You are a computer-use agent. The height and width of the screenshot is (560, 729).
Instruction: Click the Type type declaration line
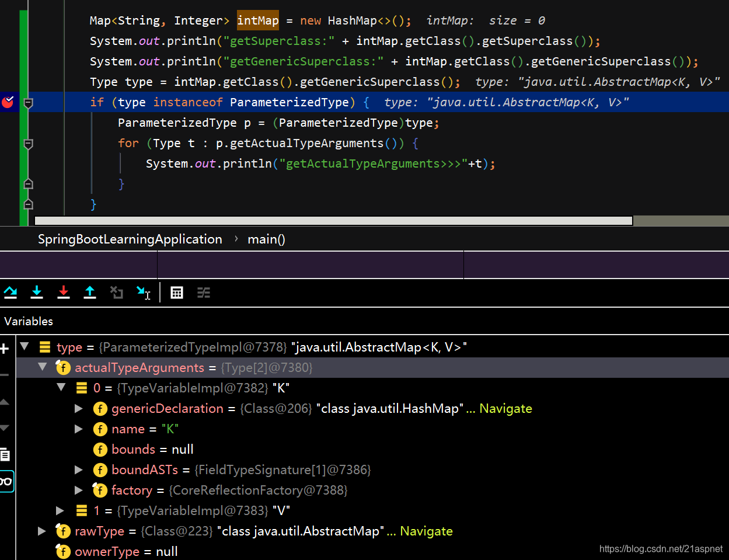click(x=275, y=82)
